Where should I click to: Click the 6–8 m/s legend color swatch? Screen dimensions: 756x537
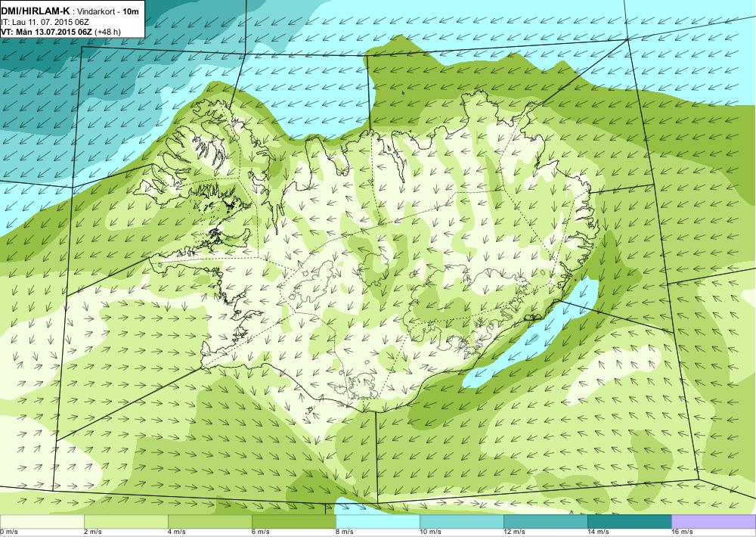click(x=293, y=522)
